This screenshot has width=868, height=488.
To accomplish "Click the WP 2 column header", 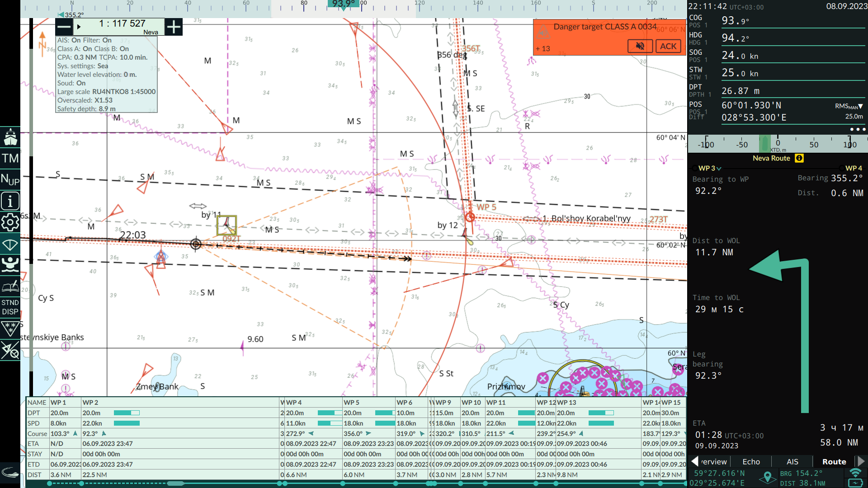I will pos(180,403).
